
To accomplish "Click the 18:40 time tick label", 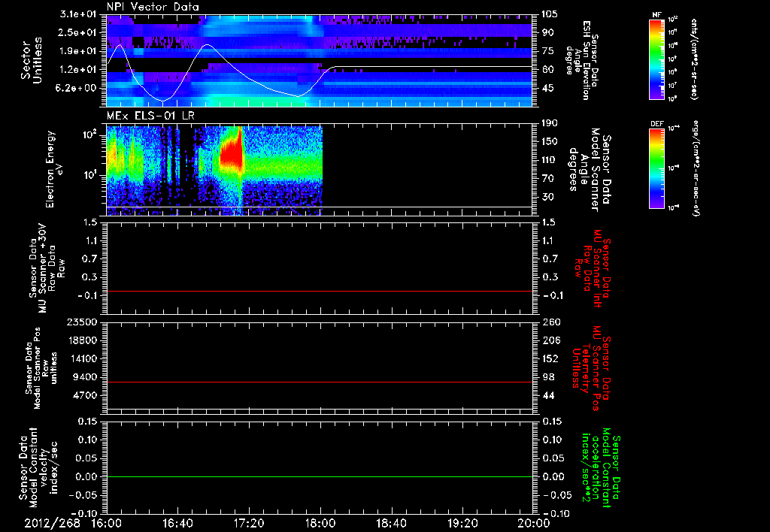I will tap(391, 523).
